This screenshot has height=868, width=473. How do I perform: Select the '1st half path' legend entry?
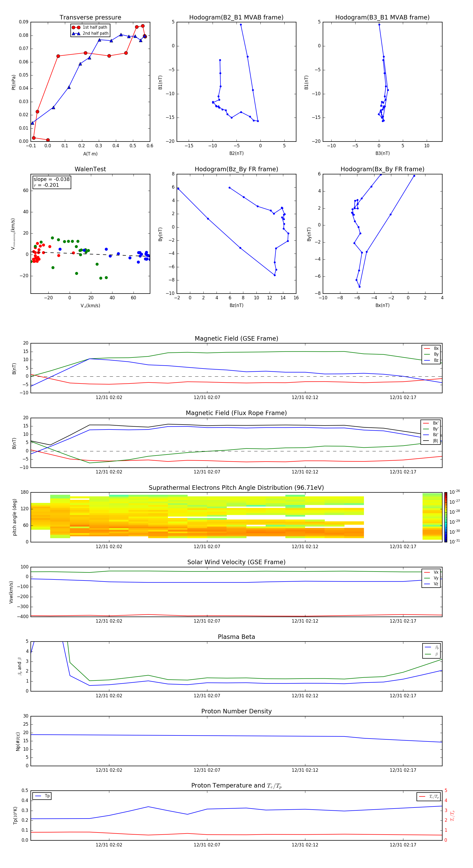point(90,27)
